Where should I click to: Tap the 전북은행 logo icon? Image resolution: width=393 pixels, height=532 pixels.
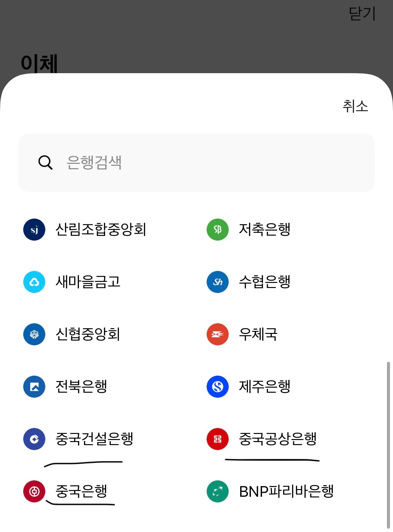coord(34,387)
